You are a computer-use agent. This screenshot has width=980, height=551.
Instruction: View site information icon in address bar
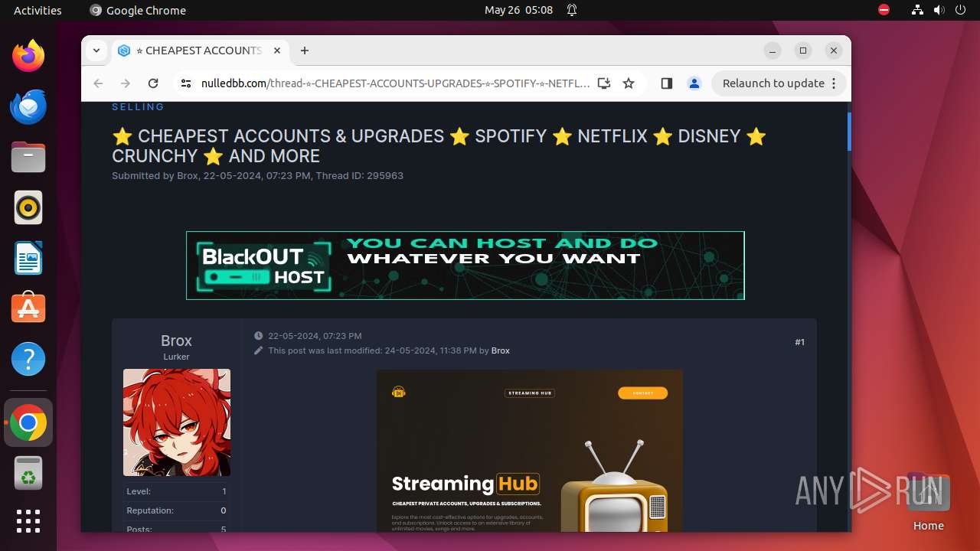[x=185, y=83]
